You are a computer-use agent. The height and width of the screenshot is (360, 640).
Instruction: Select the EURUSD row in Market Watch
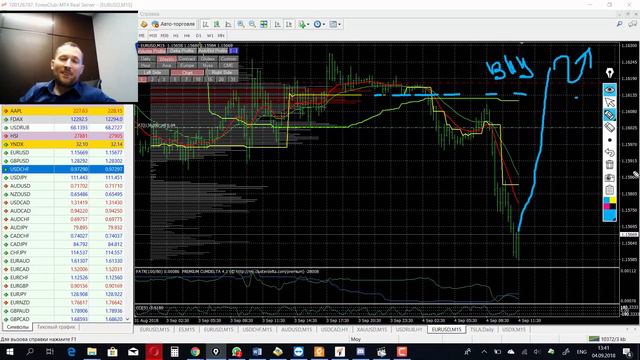pyautogui.click(x=63, y=152)
